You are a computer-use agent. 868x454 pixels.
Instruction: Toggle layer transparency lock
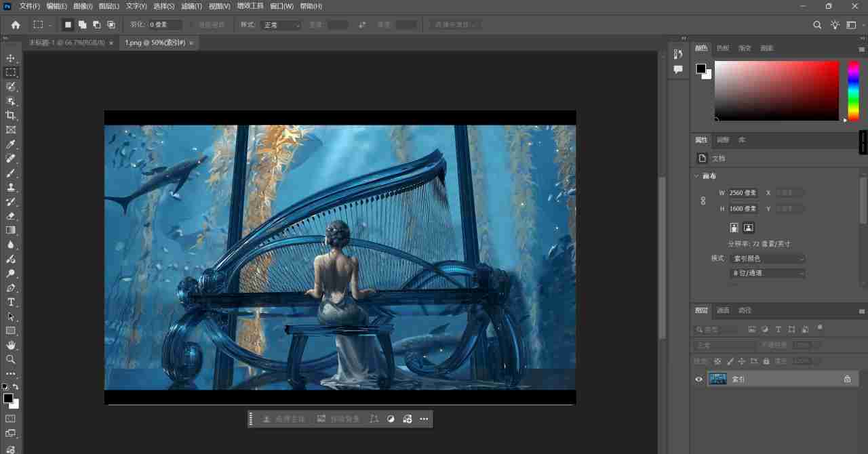coord(717,361)
